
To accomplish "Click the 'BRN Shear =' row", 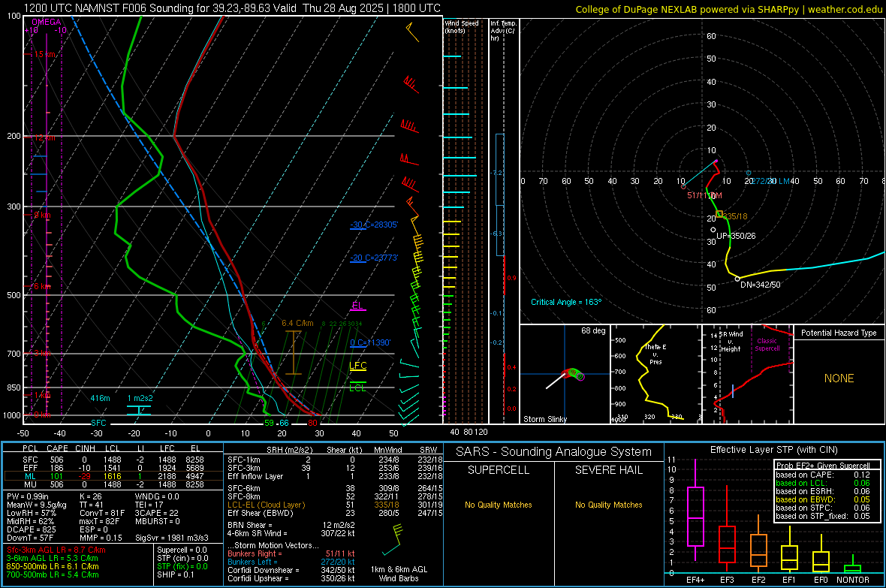I will click(x=291, y=525).
